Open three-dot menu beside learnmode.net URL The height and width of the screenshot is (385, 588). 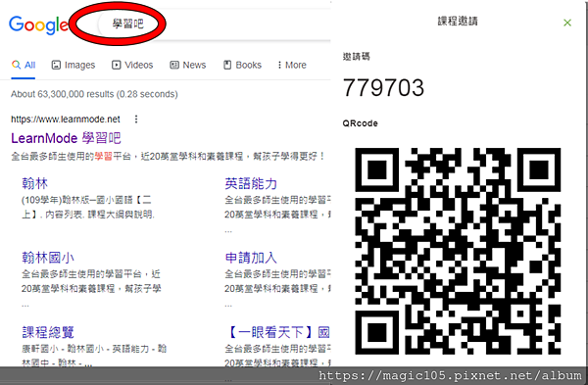tap(136, 120)
